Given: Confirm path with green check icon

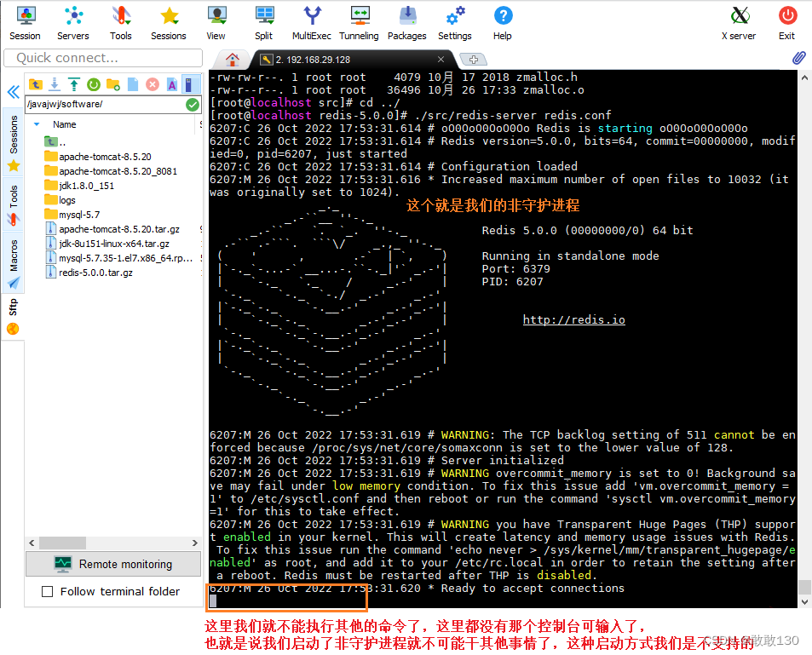Looking at the screenshot, I should click(193, 105).
